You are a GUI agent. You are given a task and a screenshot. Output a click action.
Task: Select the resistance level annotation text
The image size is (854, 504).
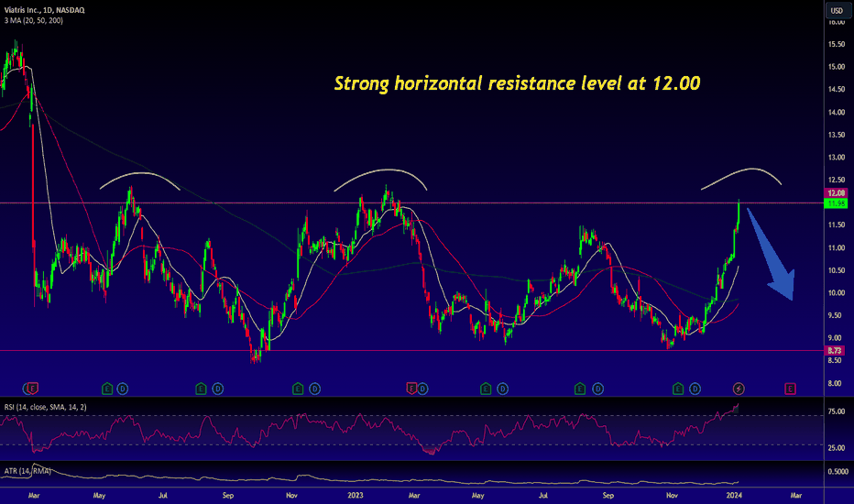click(517, 83)
